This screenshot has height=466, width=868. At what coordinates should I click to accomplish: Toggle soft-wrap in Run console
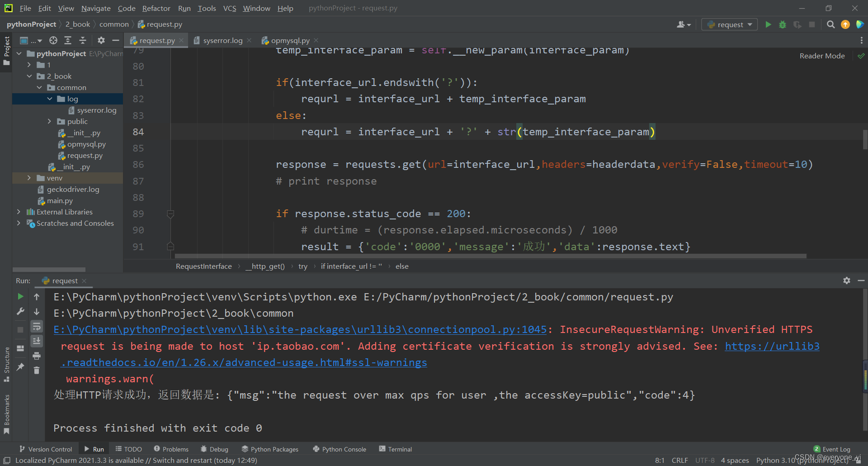click(x=37, y=326)
